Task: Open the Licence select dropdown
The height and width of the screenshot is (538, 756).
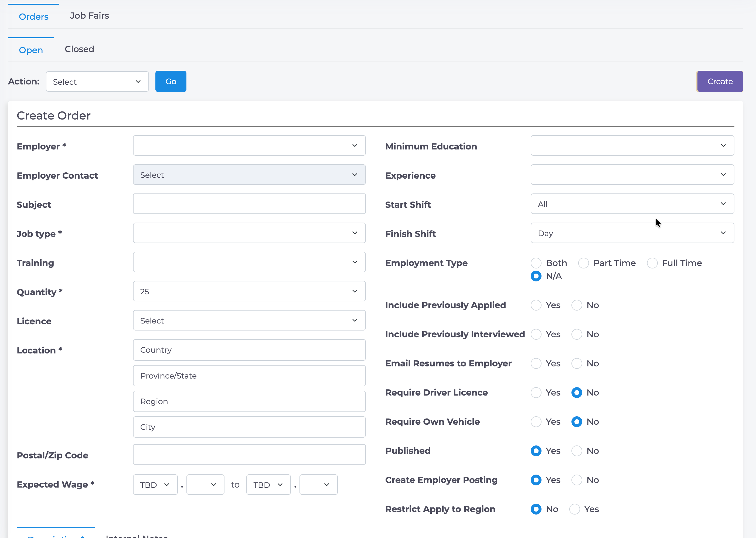Action: [x=249, y=320]
